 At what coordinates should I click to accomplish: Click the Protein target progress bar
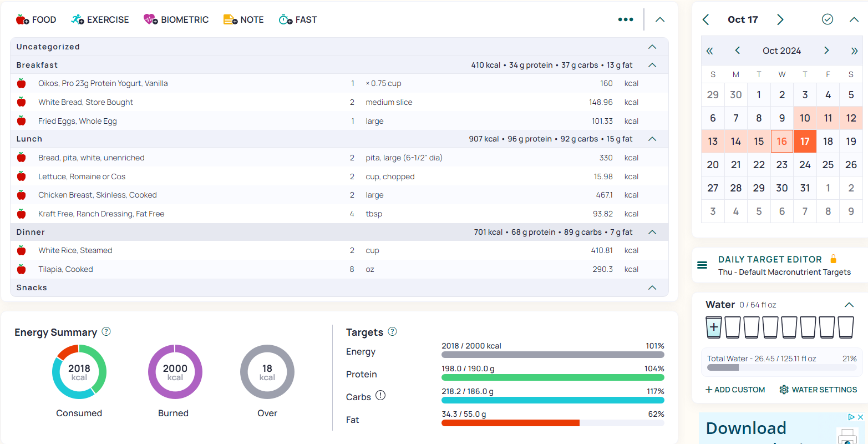click(553, 377)
